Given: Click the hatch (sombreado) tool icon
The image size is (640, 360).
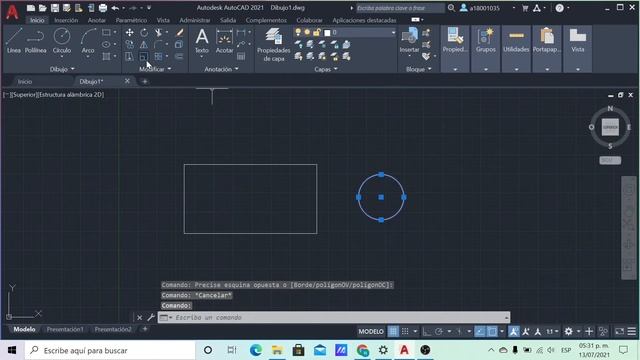Looking at the screenshot, I should tap(107, 57).
